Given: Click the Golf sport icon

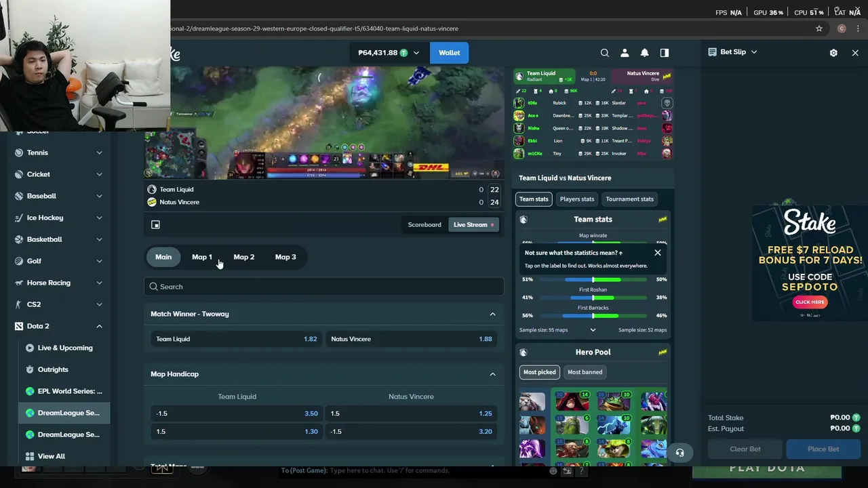Looking at the screenshot, I should point(19,261).
